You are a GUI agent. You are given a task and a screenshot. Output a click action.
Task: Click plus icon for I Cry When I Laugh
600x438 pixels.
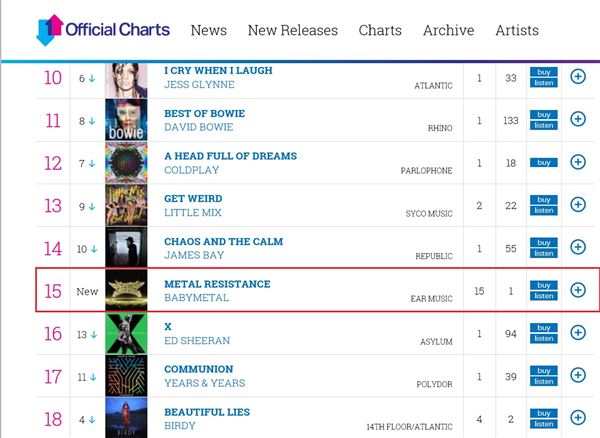click(578, 77)
